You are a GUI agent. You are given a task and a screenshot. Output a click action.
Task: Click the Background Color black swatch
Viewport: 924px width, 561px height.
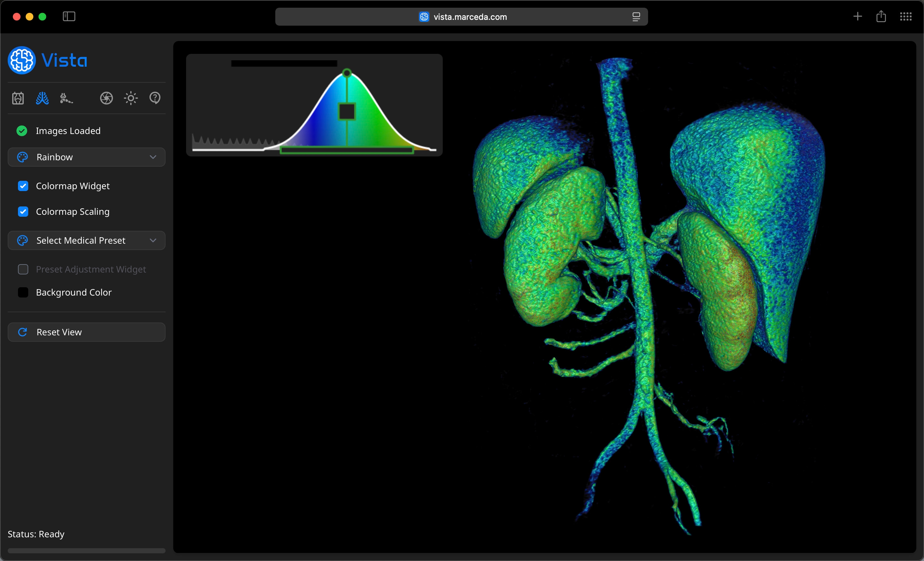(x=23, y=292)
